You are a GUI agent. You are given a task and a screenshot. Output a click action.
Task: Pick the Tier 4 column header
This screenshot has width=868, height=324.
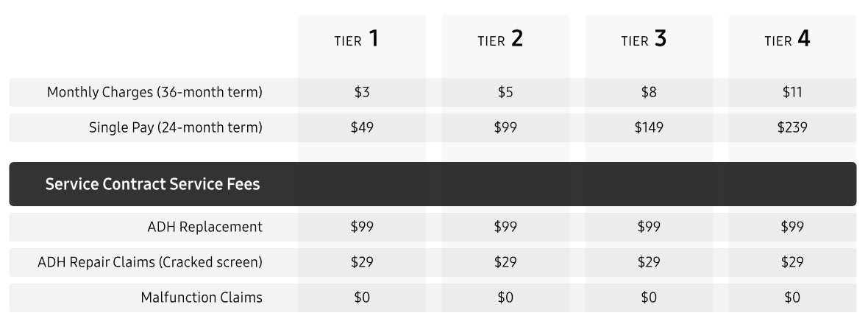[787, 40]
